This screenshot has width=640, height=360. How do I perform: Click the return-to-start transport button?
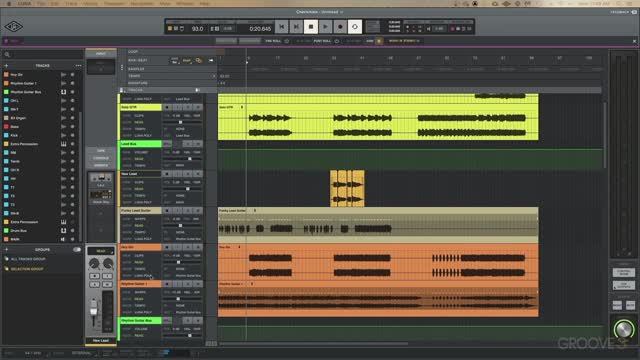(282, 27)
